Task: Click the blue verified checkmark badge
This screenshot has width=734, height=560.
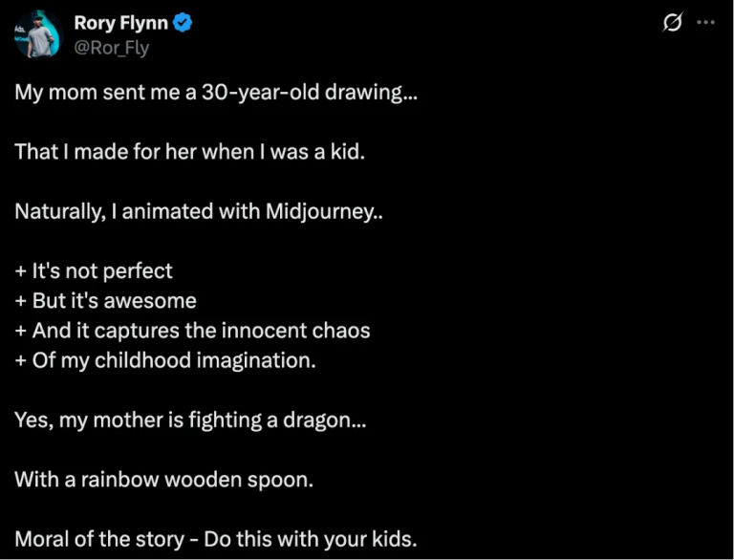Action: tap(183, 23)
